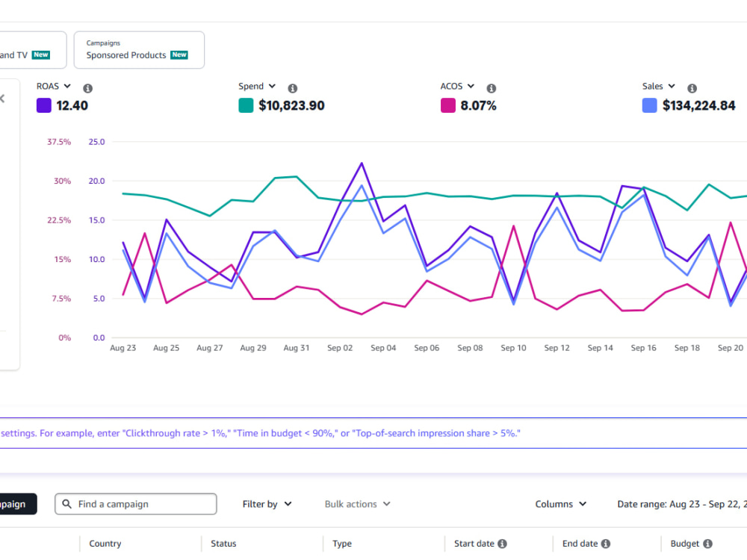Click the Sales value $134,224.84
The image size is (747, 560).
[x=699, y=106]
